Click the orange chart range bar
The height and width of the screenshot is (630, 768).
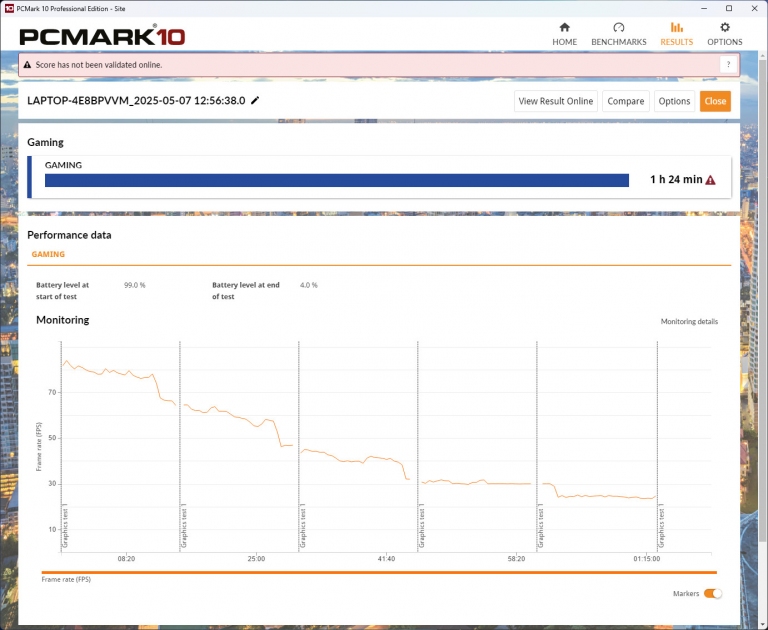click(x=379, y=572)
